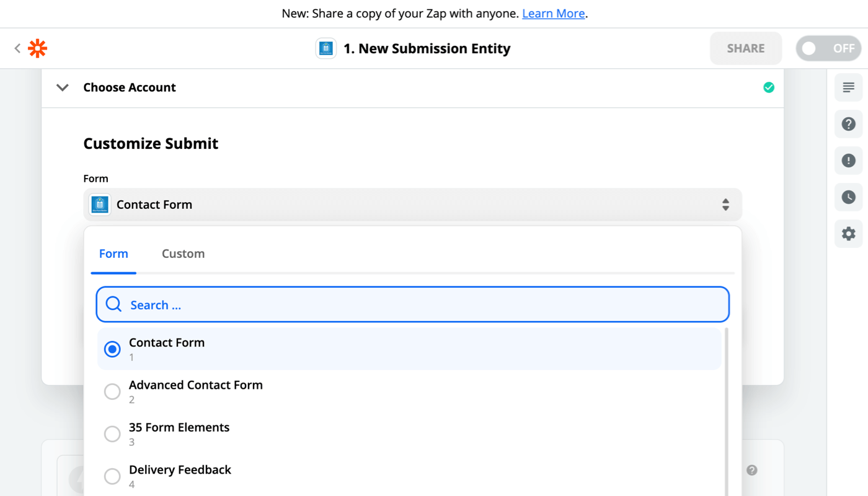View alerts from the right sidebar
This screenshot has width=868, height=496.
848,160
